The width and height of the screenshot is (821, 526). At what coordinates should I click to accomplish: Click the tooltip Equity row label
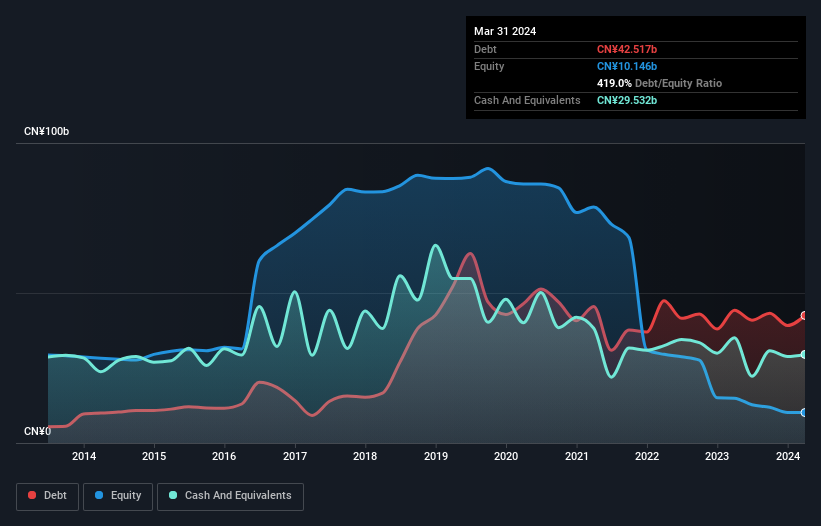[x=489, y=66]
